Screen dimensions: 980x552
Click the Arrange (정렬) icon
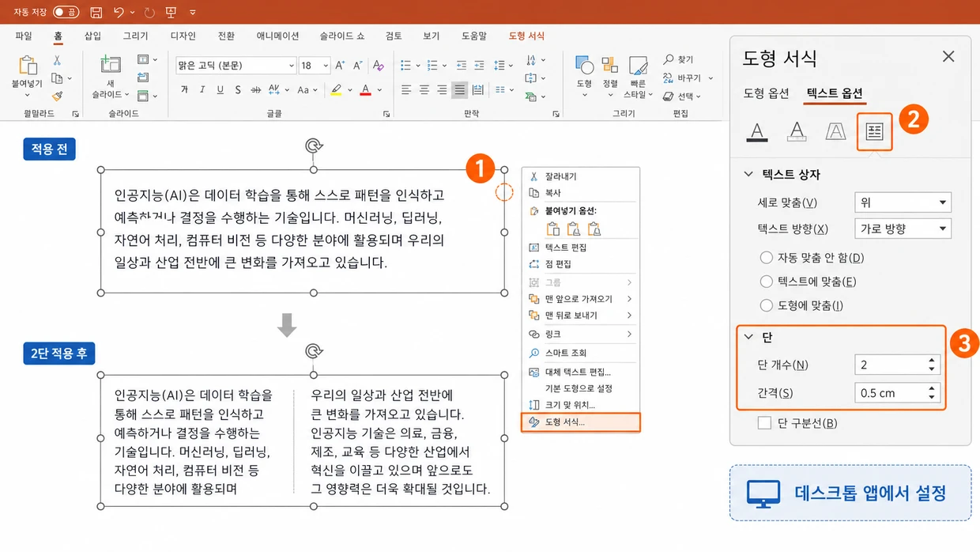pos(610,65)
